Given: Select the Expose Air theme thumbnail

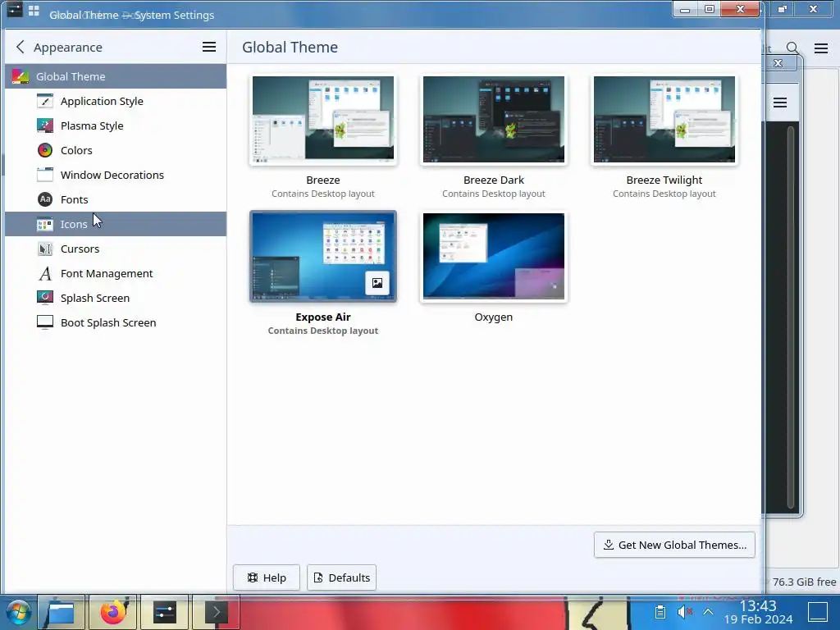Looking at the screenshot, I should click(x=323, y=257).
